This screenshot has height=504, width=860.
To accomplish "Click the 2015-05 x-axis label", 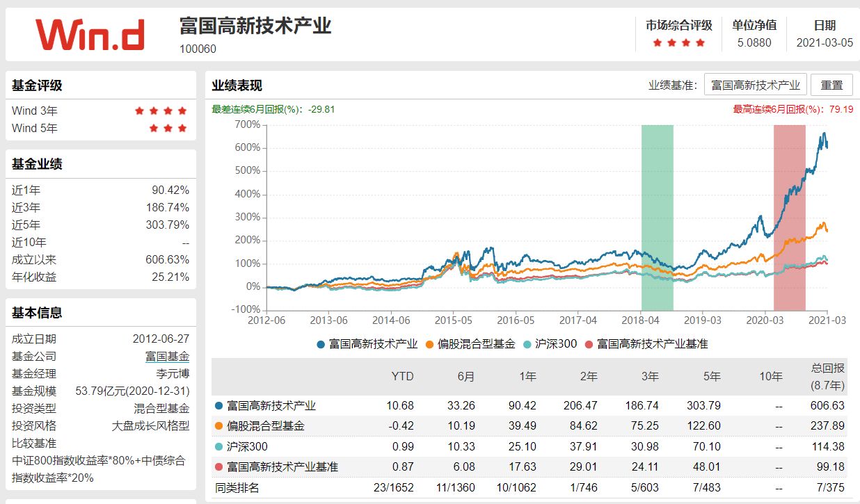I will tap(453, 320).
